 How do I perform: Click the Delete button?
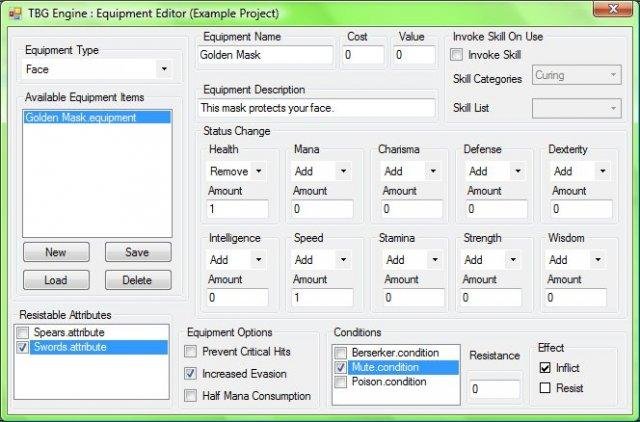click(x=138, y=280)
